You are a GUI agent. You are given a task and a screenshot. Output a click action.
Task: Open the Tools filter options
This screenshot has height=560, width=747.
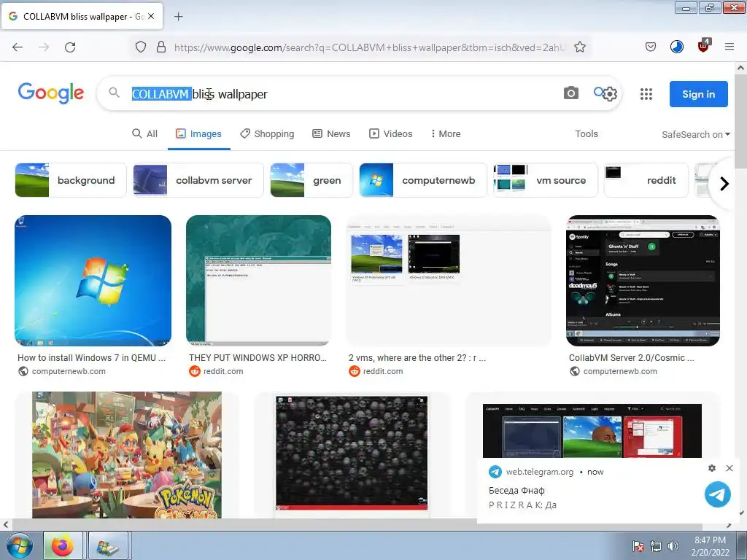click(x=587, y=134)
